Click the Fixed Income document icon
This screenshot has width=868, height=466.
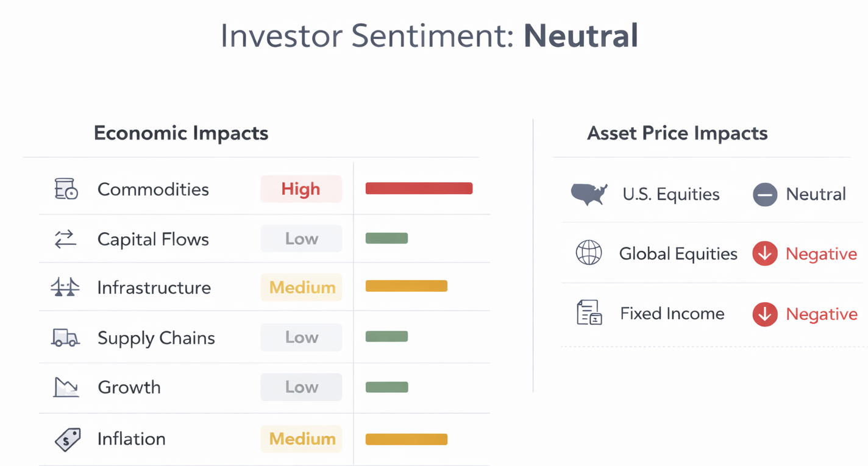[589, 313]
